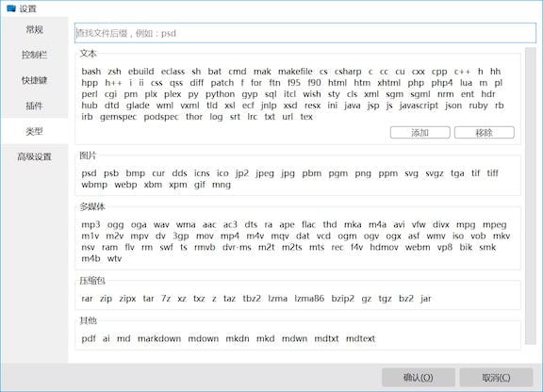Focus the file suffix search field
The height and width of the screenshot is (392, 543).
(305, 33)
